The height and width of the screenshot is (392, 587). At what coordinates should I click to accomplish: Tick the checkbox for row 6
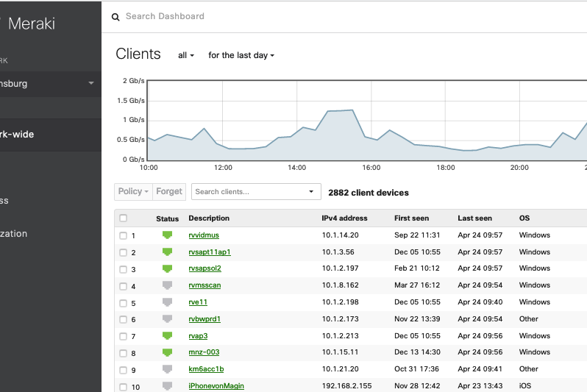pos(124,319)
